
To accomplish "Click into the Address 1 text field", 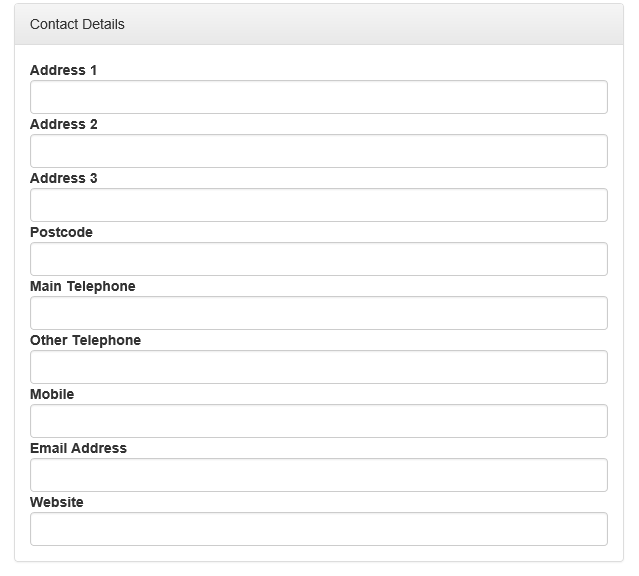I will point(318,97).
